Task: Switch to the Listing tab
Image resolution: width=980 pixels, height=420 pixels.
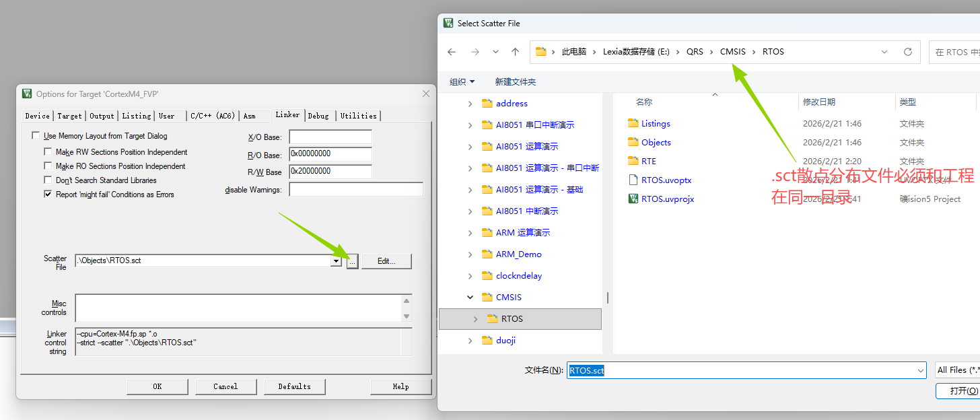Action: 137,116
